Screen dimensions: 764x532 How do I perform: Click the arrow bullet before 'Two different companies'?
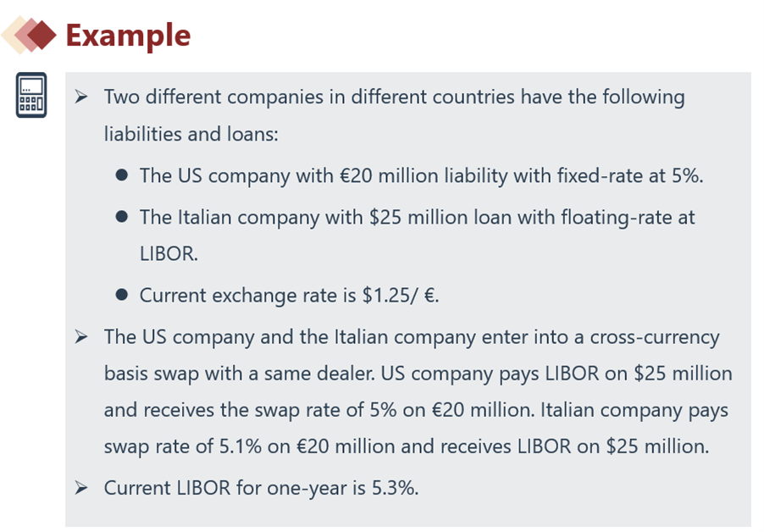pos(81,97)
